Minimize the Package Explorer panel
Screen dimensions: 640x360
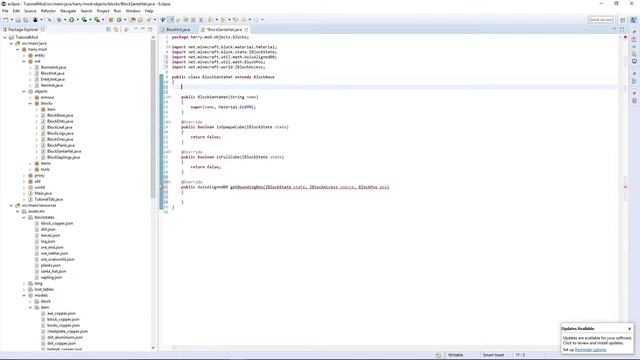[x=142, y=29]
